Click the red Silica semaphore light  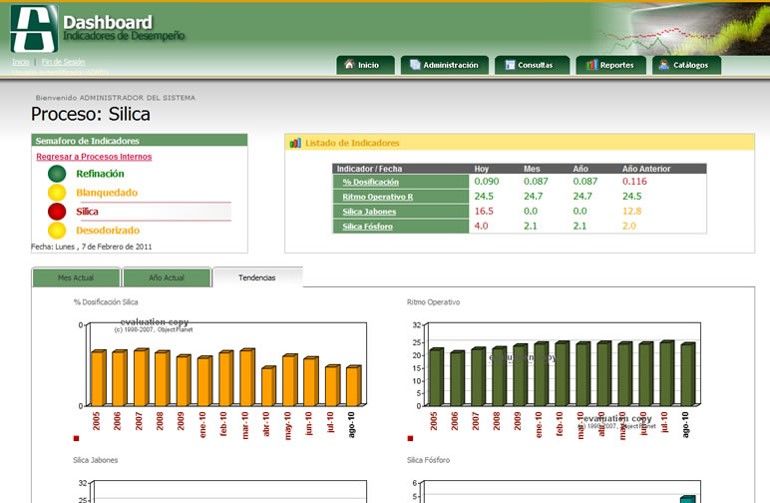coord(57,212)
